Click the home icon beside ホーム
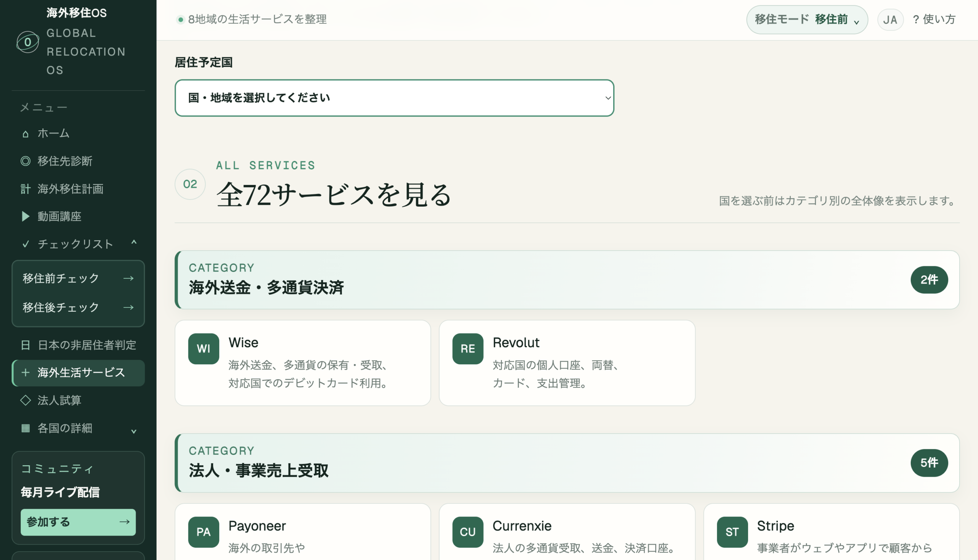 coord(25,134)
